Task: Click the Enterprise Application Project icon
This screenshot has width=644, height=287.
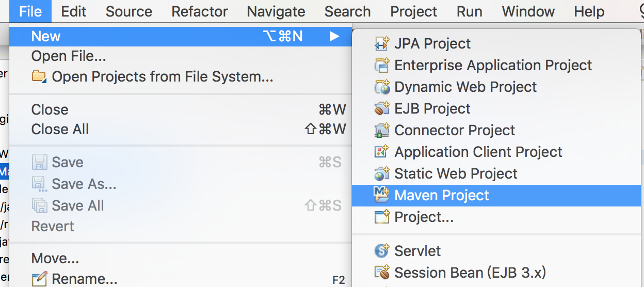Action: coord(381,66)
